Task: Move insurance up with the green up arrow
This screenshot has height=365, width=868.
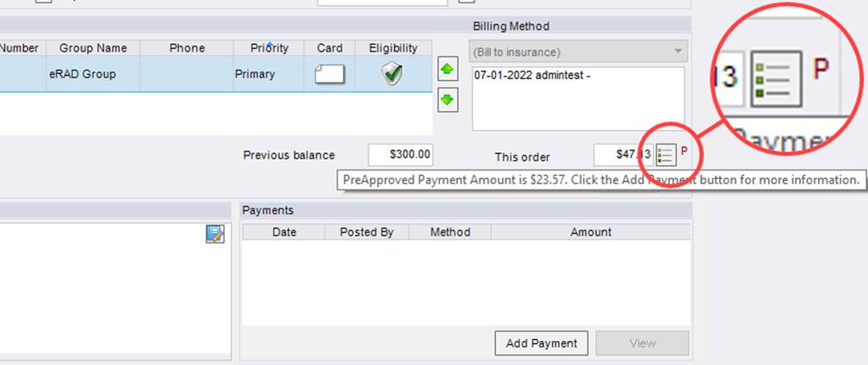Action: [x=448, y=70]
